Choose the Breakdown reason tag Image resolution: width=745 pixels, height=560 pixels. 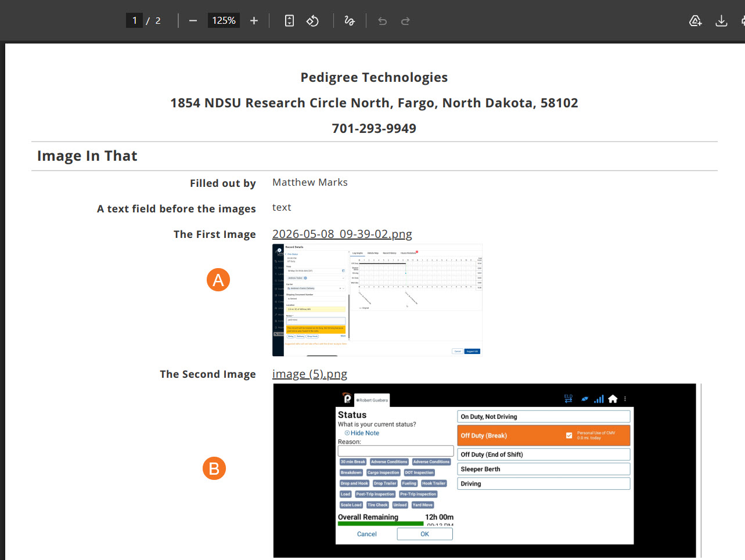coord(351,472)
